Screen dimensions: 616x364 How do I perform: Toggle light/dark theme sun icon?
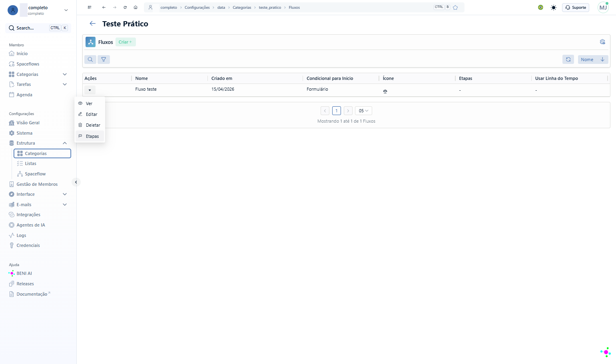554,8
